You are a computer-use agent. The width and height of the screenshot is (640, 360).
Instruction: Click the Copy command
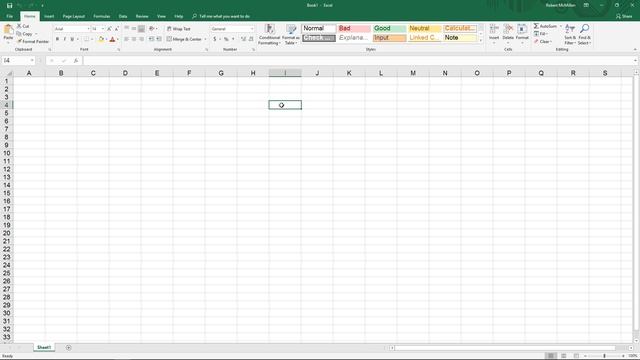coord(25,34)
